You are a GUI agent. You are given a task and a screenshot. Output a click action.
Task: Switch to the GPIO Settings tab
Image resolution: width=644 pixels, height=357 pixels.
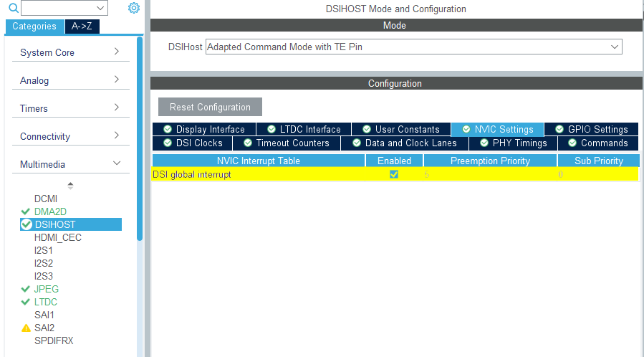tap(591, 129)
